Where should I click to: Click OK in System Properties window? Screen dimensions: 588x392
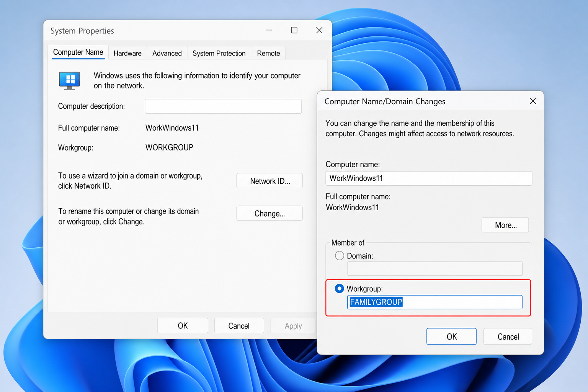pos(183,325)
